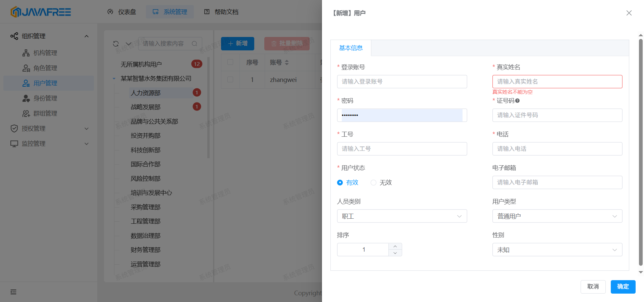Open the 人员类别 dropdown
This screenshot has height=302, width=644.
tap(402, 216)
